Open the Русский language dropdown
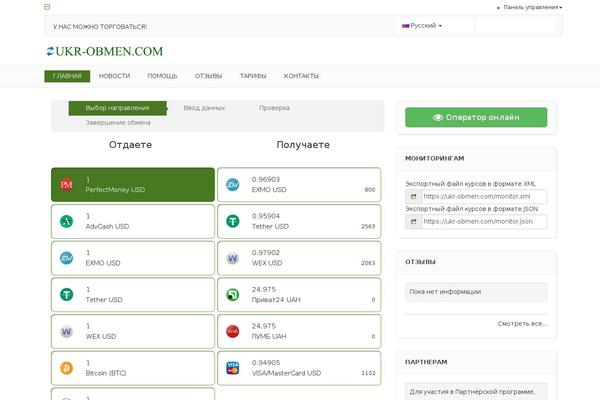600x400 pixels. point(422,26)
